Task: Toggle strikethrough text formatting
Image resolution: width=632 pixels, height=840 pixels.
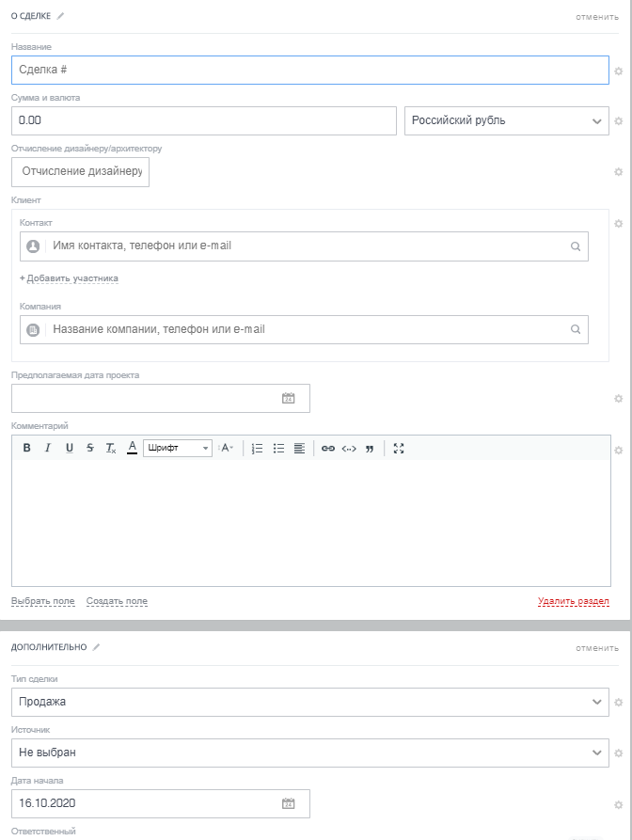Action: [90, 449]
